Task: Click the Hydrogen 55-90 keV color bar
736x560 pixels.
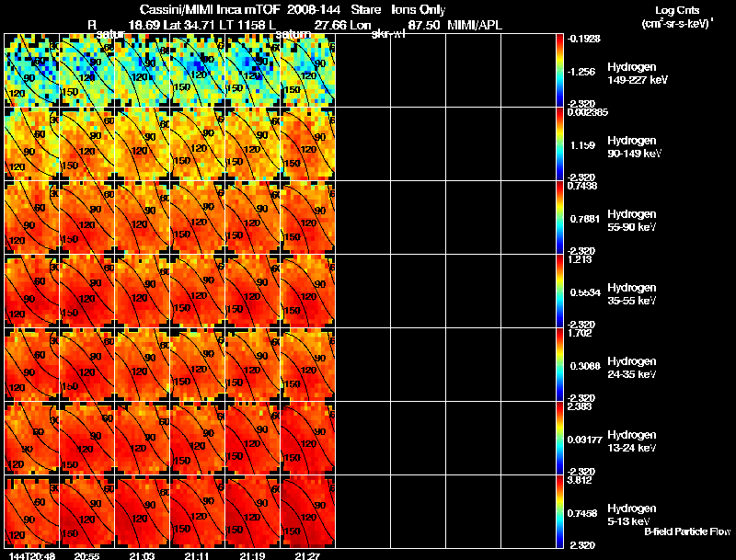Action: coord(559,218)
